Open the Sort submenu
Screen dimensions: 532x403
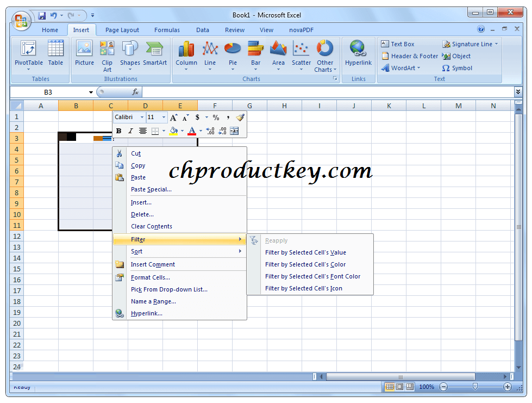[x=179, y=251]
